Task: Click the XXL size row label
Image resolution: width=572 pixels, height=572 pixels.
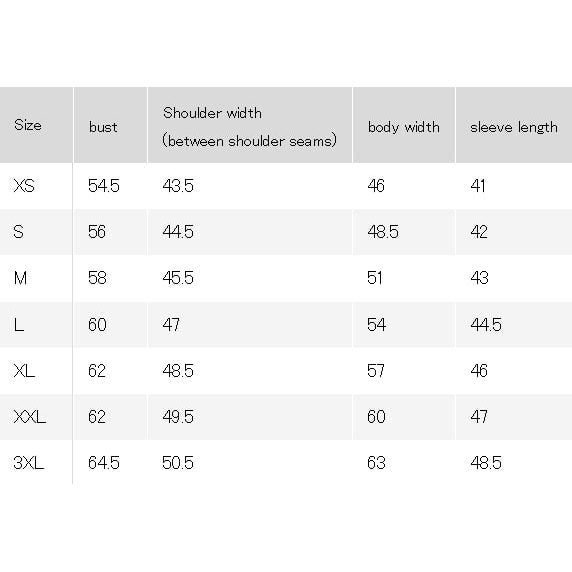Action: (30, 417)
